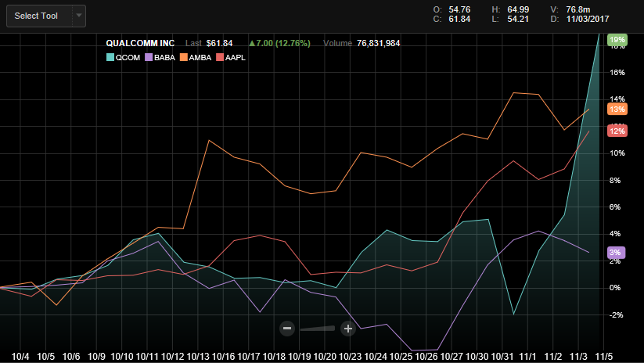
Task: Click the zoom out minus button
Action: click(287, 329)
